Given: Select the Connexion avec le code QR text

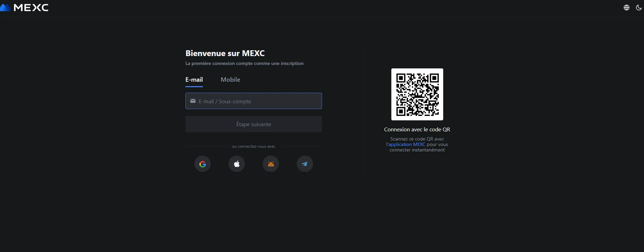Looking at the screenshot, I should pos(417,129).
